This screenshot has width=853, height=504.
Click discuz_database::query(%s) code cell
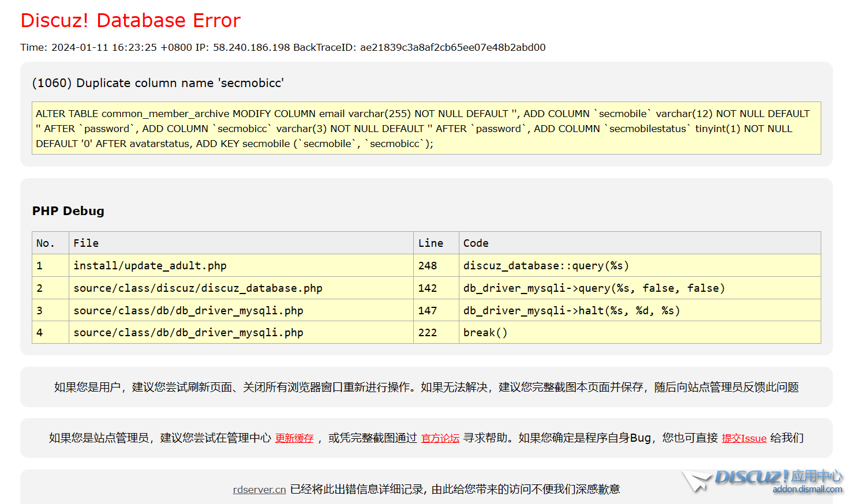pos(640,266)
